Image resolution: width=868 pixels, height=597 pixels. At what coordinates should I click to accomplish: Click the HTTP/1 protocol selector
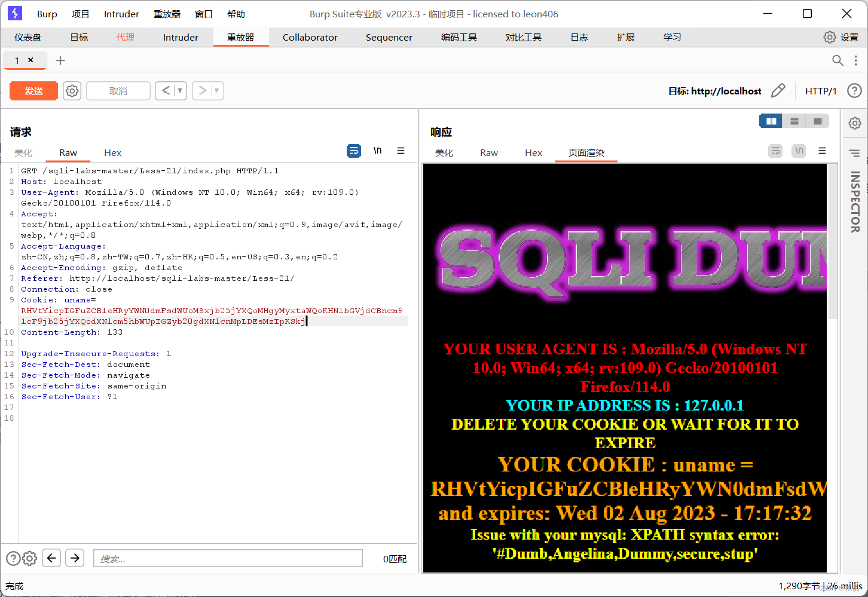click(821, 91)
